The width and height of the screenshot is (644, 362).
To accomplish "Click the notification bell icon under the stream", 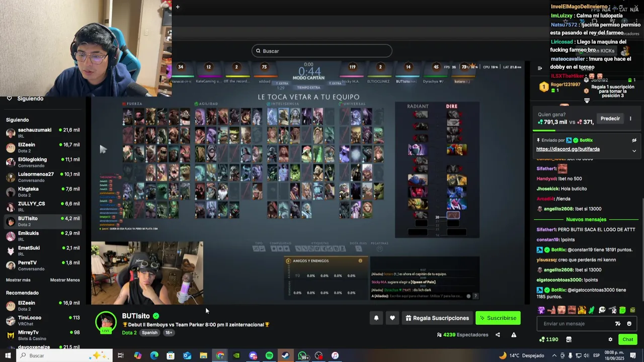I will (x=376, y=318).
